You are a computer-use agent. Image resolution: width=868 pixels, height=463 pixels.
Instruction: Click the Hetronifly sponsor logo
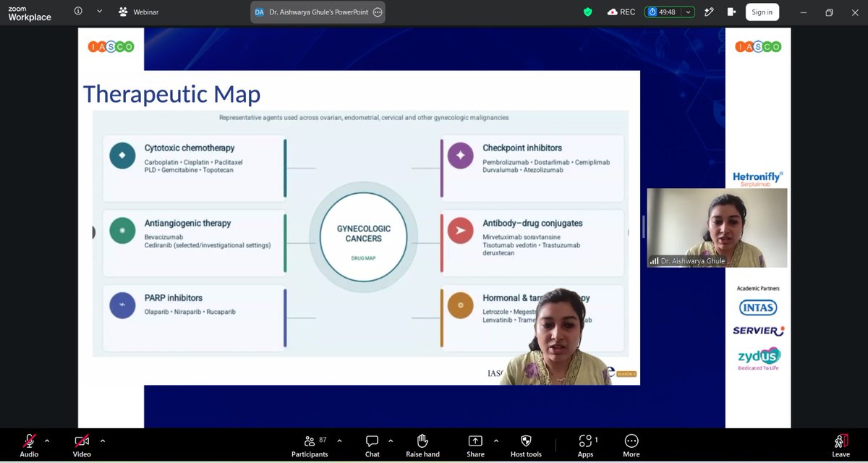click(758, 178)
